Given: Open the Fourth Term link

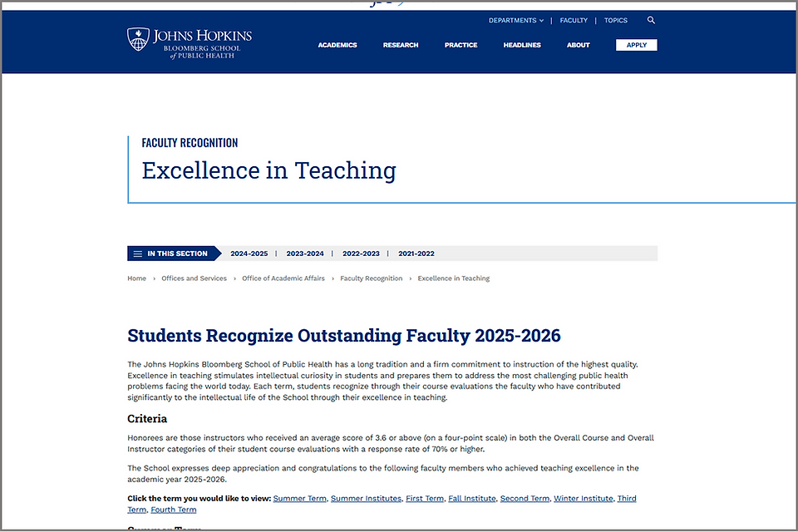Looking at the screenshot, I should (x=174, y=510).
